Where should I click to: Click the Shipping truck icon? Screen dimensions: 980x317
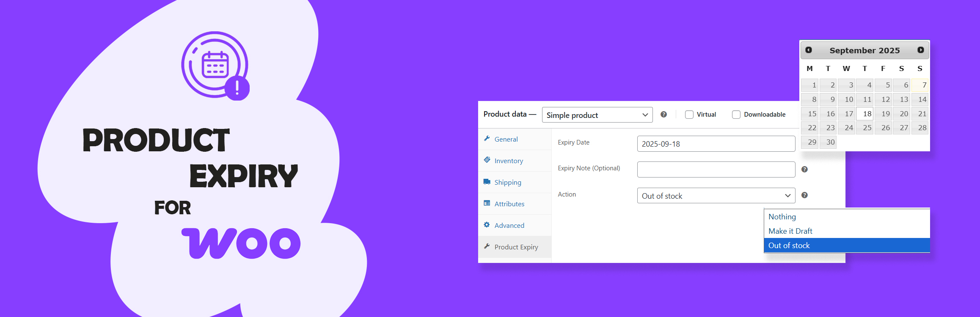pyautogui.click(x=487, y=182)
